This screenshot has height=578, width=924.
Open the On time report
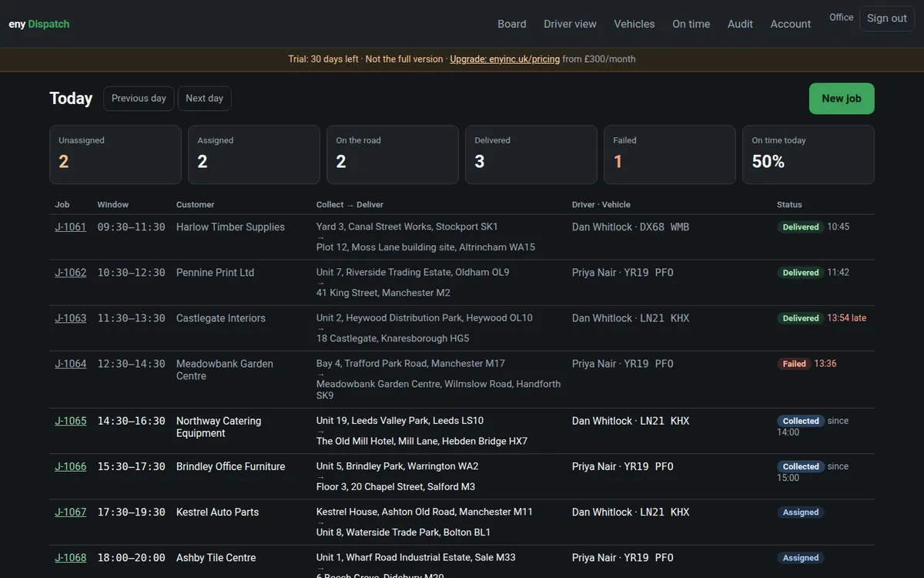pos(691,24)
